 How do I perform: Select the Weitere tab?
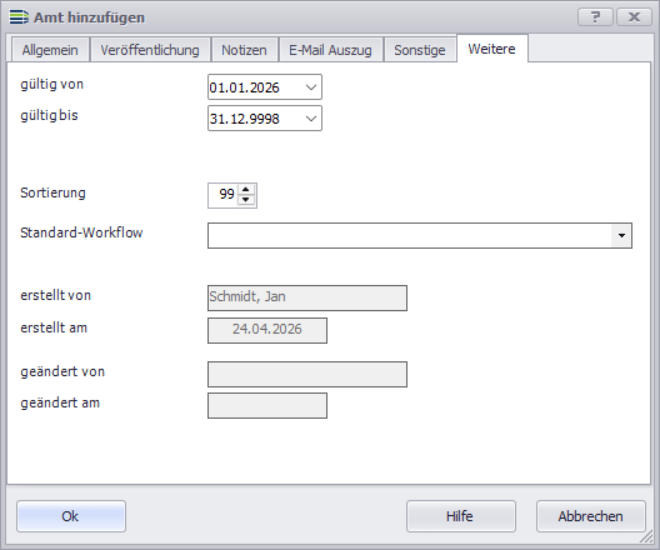coord(491,48)
